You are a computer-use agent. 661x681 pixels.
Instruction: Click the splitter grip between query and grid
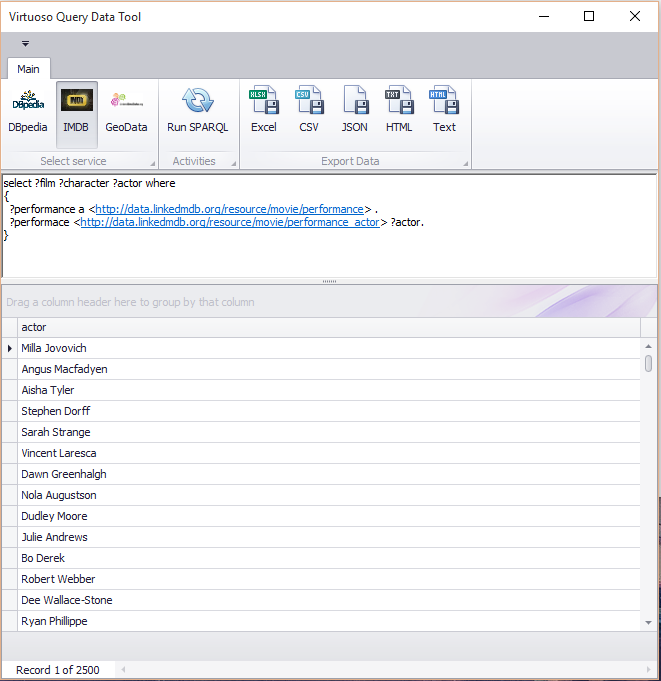pyautogui.click(x=329, y=281)
